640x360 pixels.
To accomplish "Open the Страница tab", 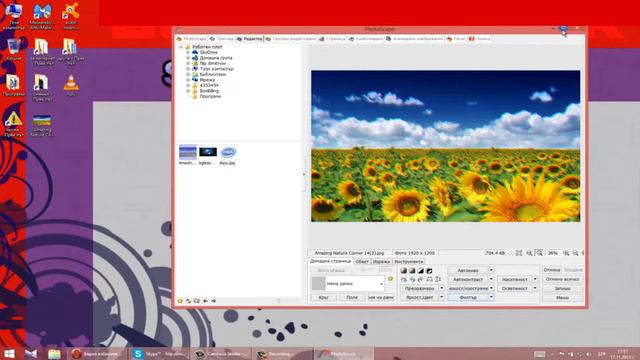I will coord(332,39).
